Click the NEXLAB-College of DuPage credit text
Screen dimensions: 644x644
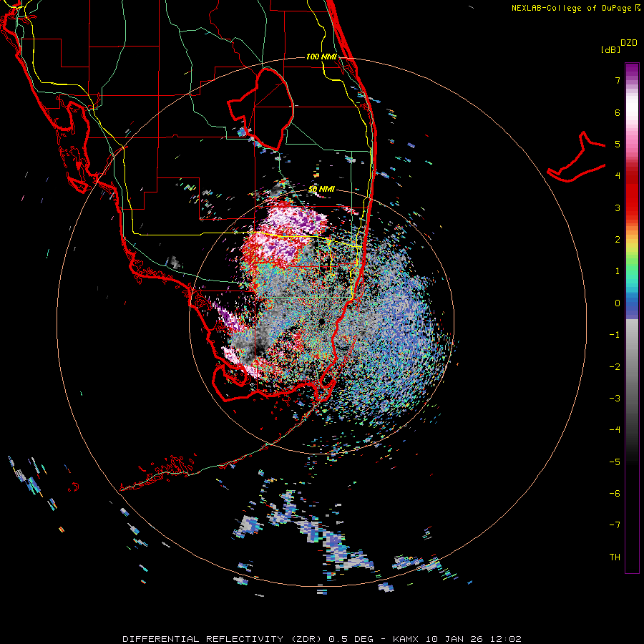coord(575,8)
